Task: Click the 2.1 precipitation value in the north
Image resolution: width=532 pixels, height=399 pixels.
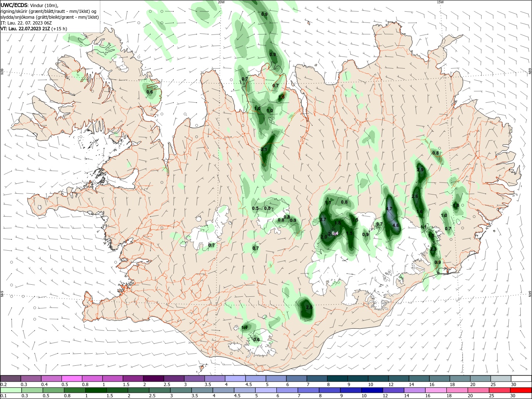Action: coord(264,149)
